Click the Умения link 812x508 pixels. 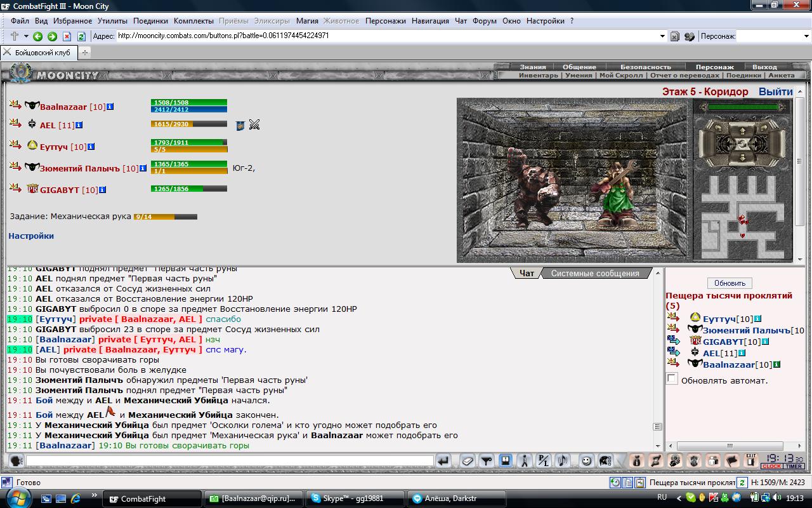pos(579,75)
